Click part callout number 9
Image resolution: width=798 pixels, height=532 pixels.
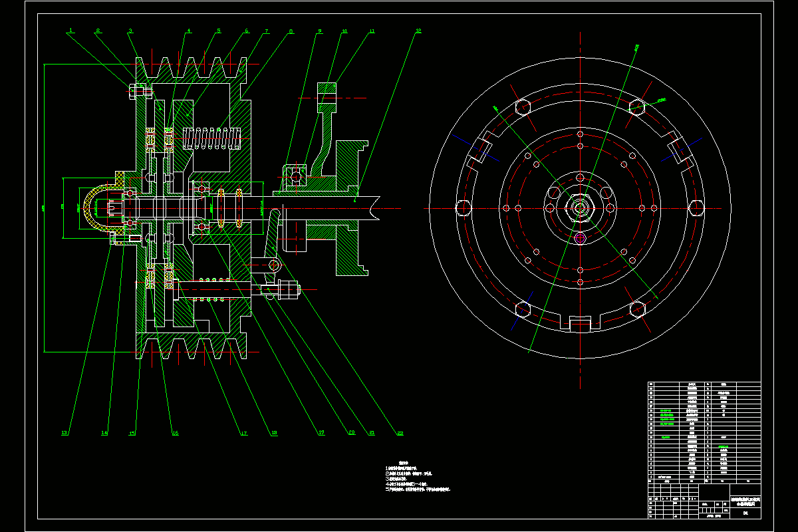coord(319,30)
